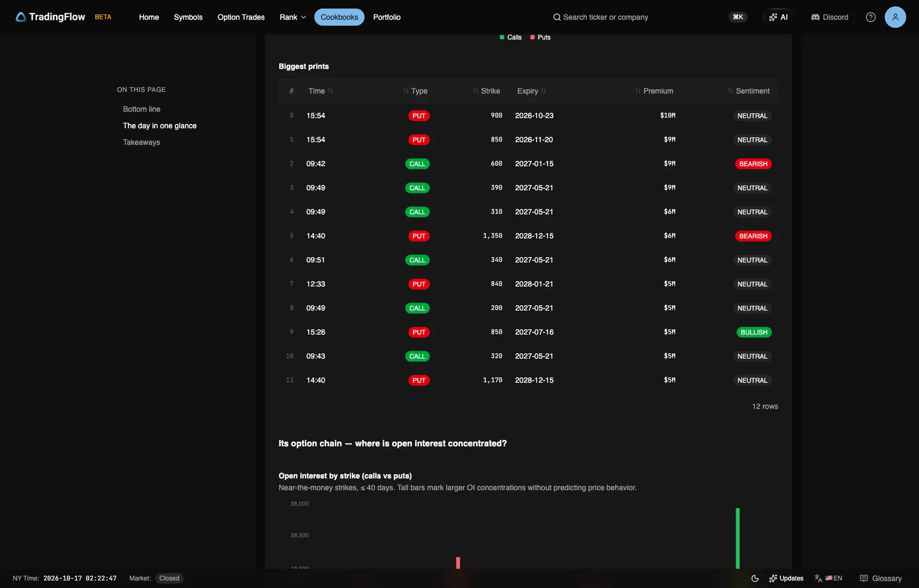Click the 12 rows count text
This screenshot has width=919, height=588.
click(765, 406)
